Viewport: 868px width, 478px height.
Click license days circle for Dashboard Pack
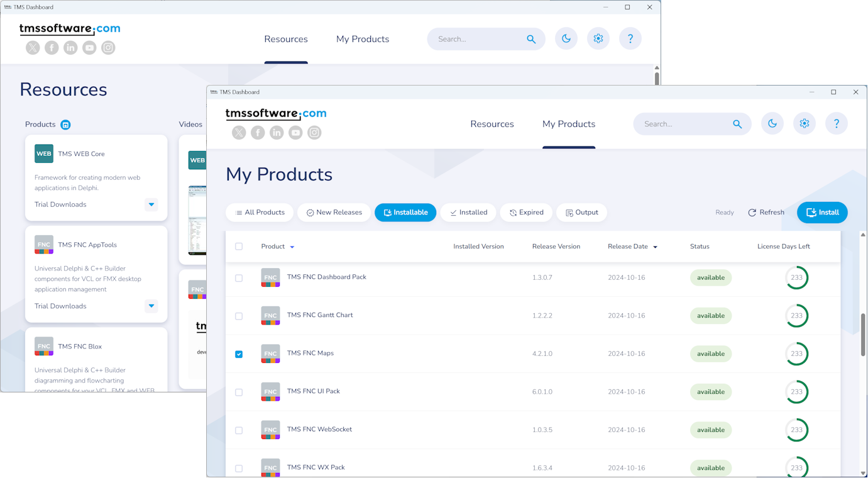click(x=796, y=278)
